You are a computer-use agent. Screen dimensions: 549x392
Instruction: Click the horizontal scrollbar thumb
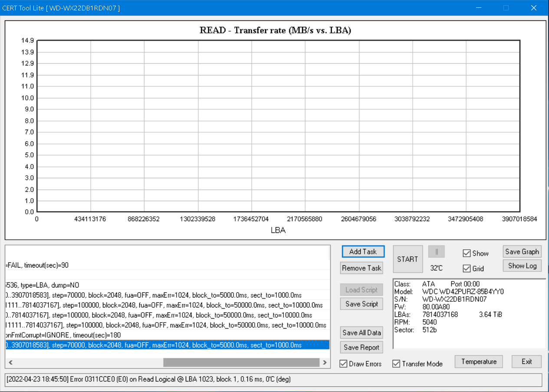[241, 362]
